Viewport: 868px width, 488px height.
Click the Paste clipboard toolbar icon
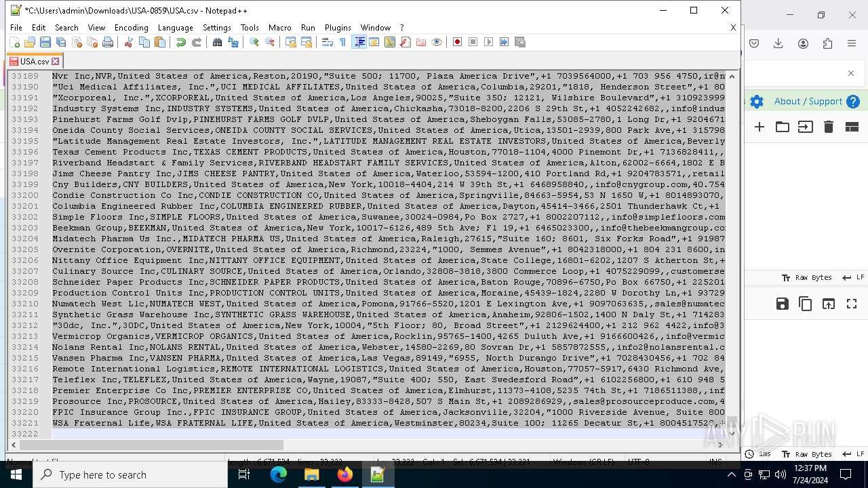tap(159, 42)
